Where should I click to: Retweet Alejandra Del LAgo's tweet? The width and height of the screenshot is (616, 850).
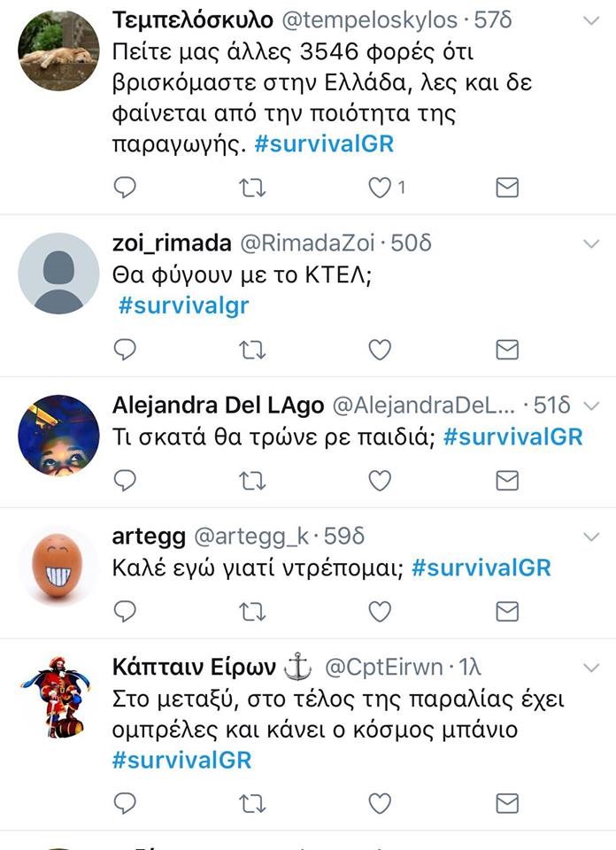click(x=252, y=481)
